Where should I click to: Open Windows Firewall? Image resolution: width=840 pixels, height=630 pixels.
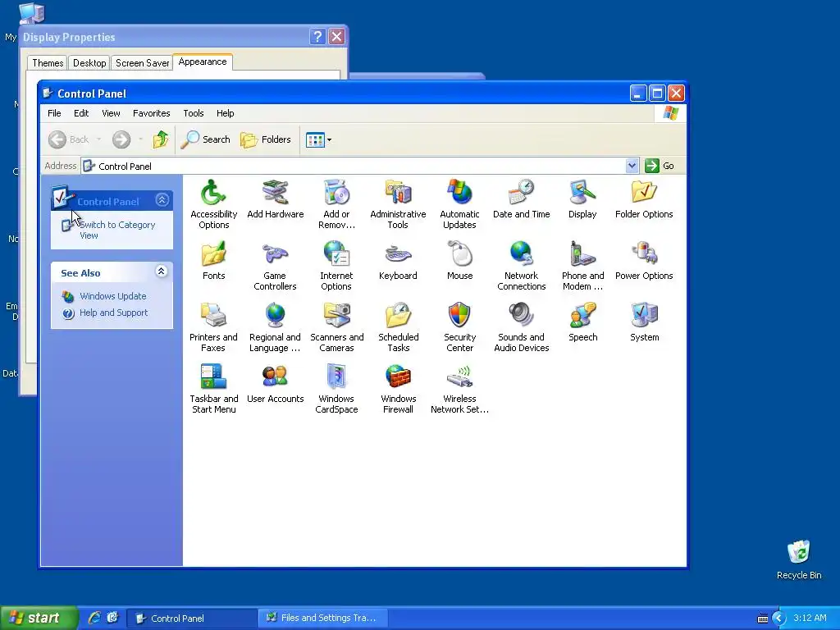tap(398, 389)
